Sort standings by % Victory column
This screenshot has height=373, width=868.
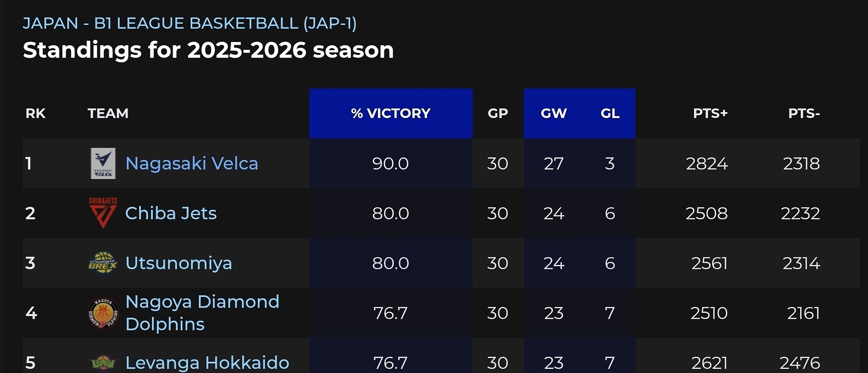click(x=391, y=113)
